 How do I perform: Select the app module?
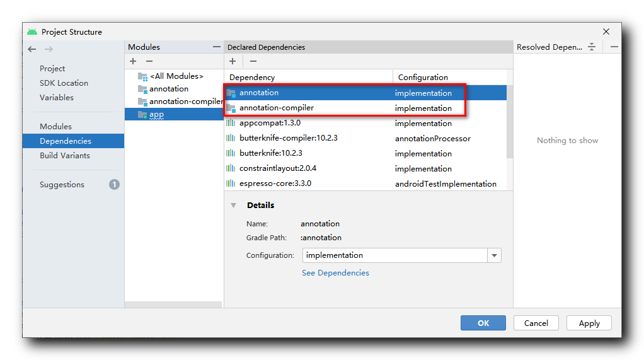coord(174,114)
